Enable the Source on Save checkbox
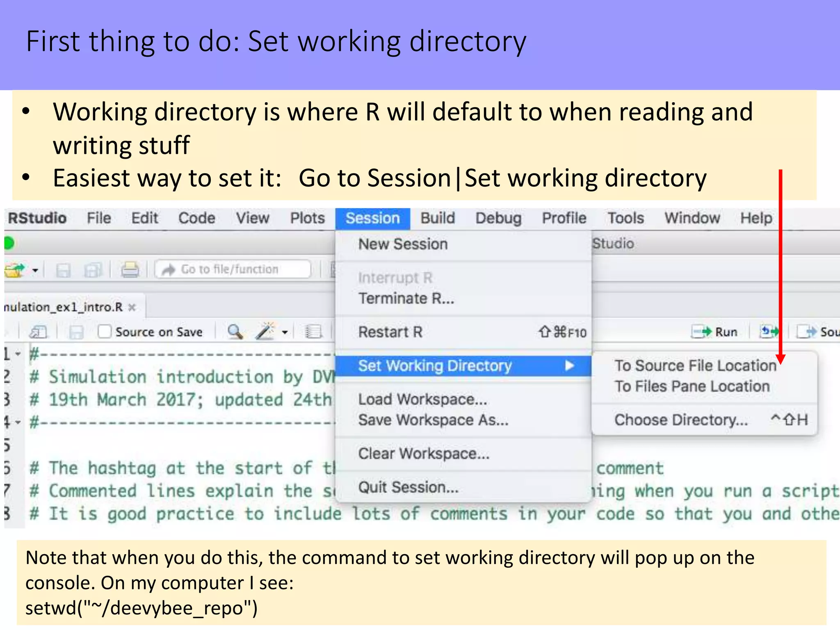The height and width of the screenshot is (630, 840). (x=105, y=331)
